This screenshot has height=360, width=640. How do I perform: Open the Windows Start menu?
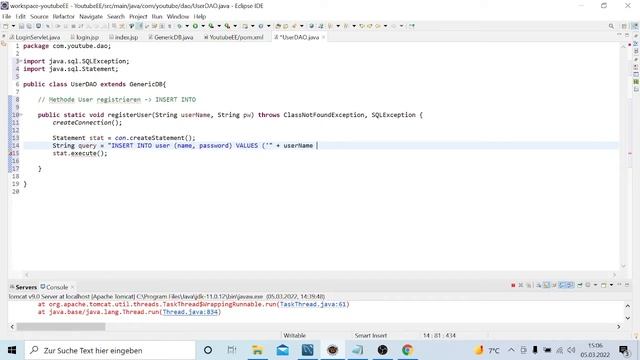(12, 350)
